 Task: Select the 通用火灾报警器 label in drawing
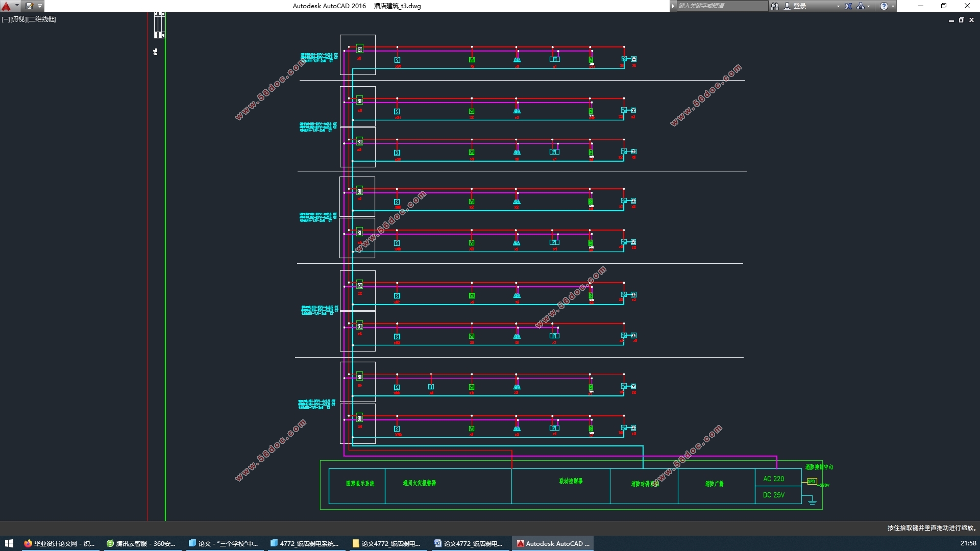click(x=420, y=483)
